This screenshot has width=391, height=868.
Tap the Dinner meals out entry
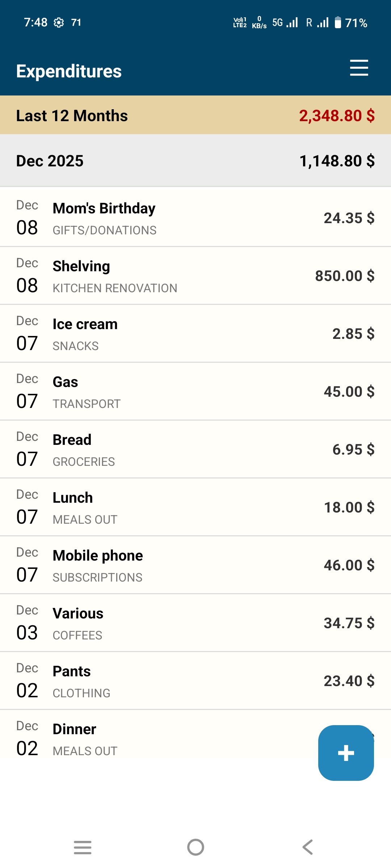(x=159, y=739)
